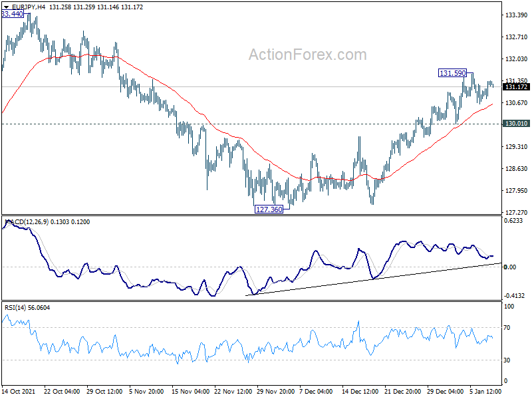The height and width of the screenshot is (399, 532).
Task: Click the MACD scale value -0.4132
Action: [x=515, y=295]
